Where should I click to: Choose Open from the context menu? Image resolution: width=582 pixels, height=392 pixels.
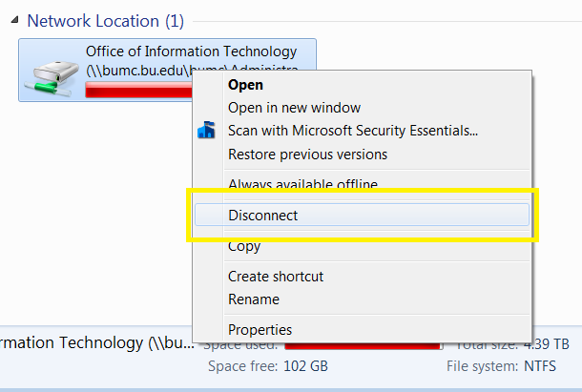(245, 85)
